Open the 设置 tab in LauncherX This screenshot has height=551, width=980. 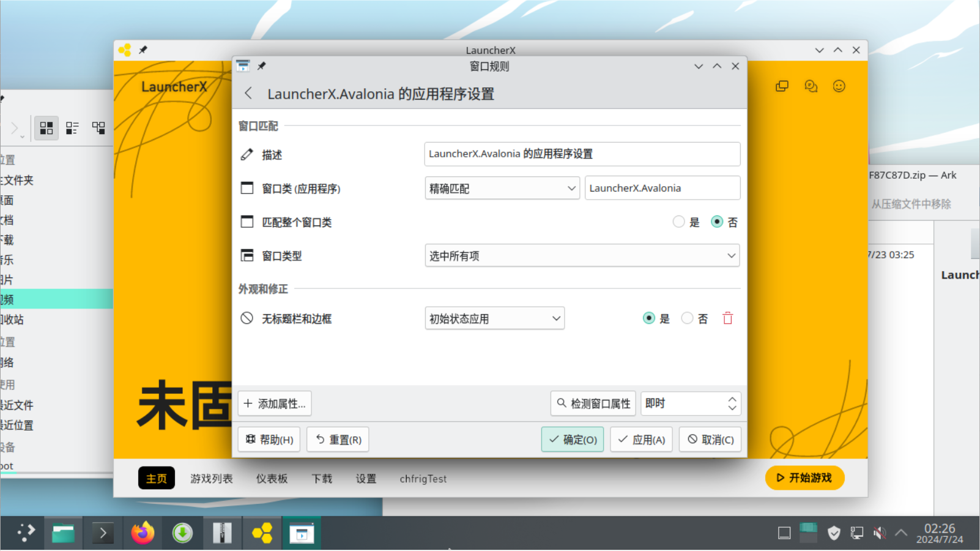pos(366,479)
